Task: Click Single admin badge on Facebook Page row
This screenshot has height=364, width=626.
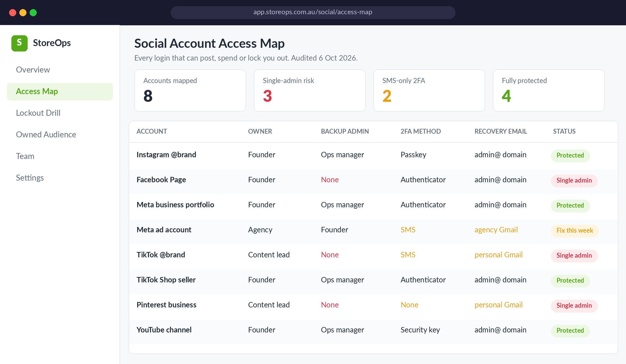Action: pyautogui.click(x=574, y=181)
